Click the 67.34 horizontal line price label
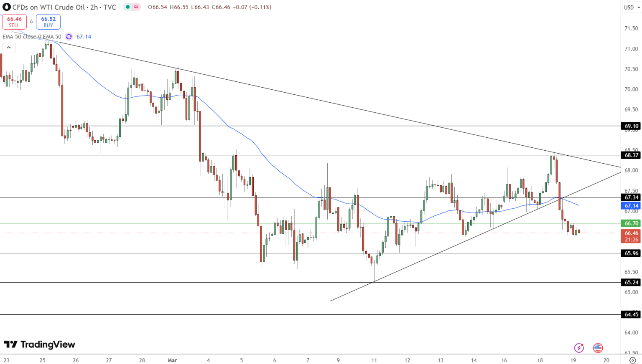The image size is (642, 364). 632,197
